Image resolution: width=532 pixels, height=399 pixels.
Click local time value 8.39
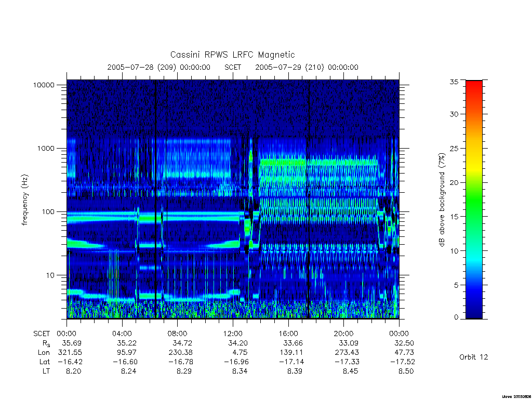[x=295, y=371]
